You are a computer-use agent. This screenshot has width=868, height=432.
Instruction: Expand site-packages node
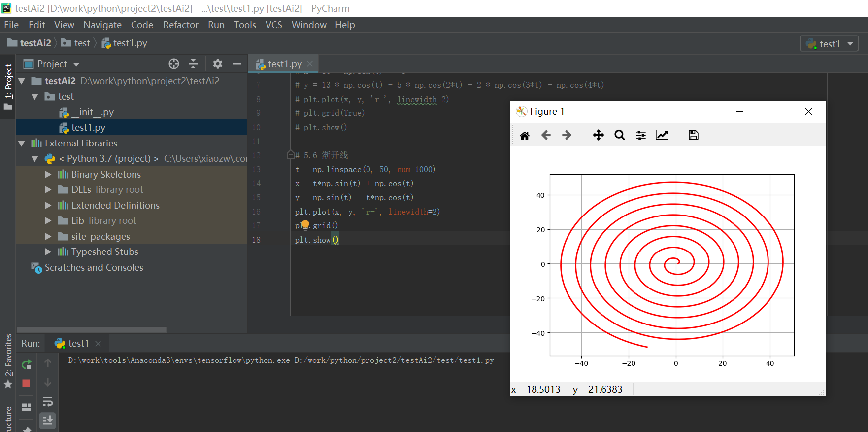click(48, 236)
